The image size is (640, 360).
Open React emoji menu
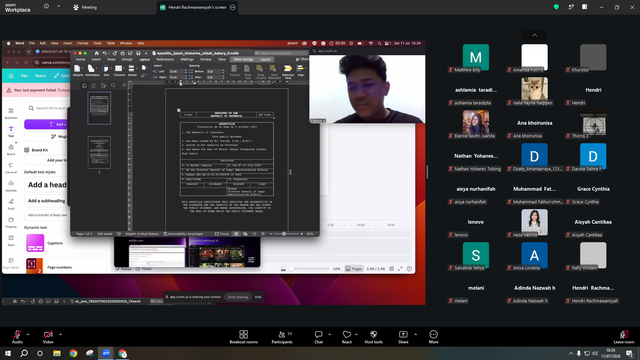(347, 337)
